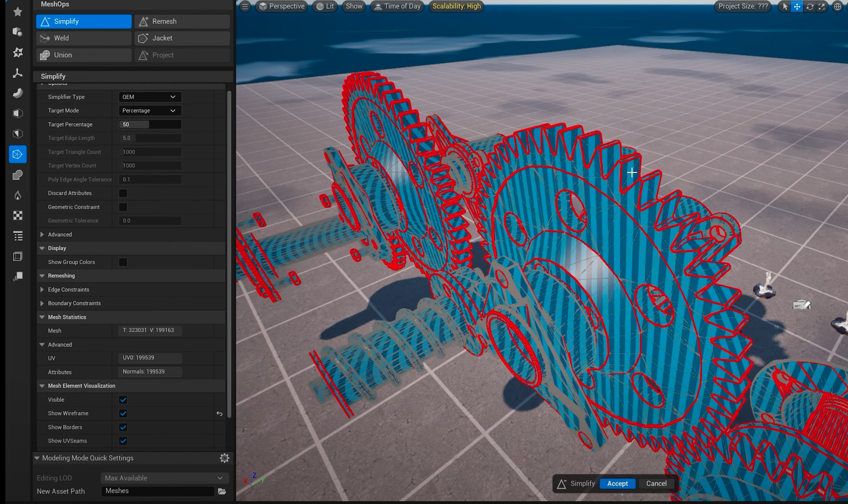Uncheck Show UVSeams checkbox

pyautogui.click(x=123, y=441)
